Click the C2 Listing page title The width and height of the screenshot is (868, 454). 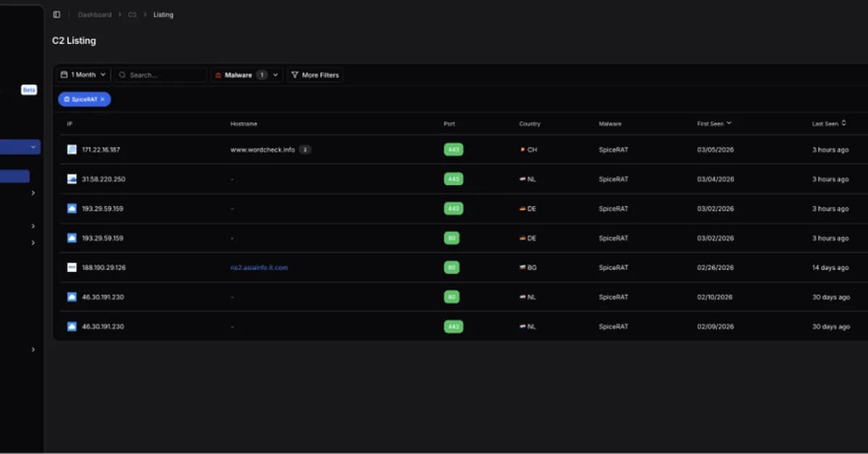pyautogui.click(x=74, y=40)
